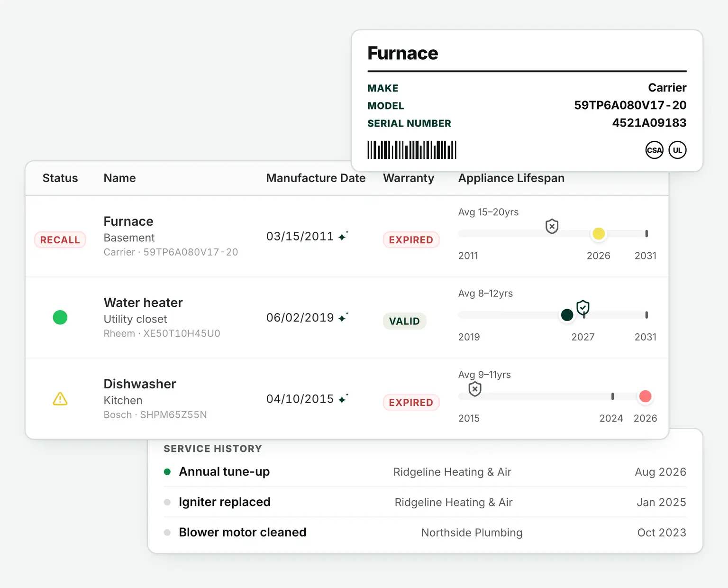Click the serial number 4521A09183
The width and height of the screenshot is (728, 588).
(649, 123)
